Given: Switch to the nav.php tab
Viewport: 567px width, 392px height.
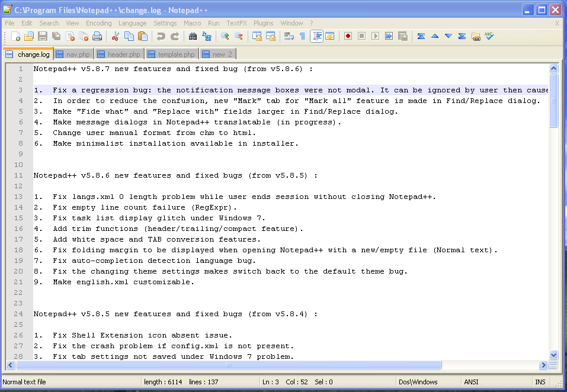Looking at the screenshot, I should [x=74, y=54].
